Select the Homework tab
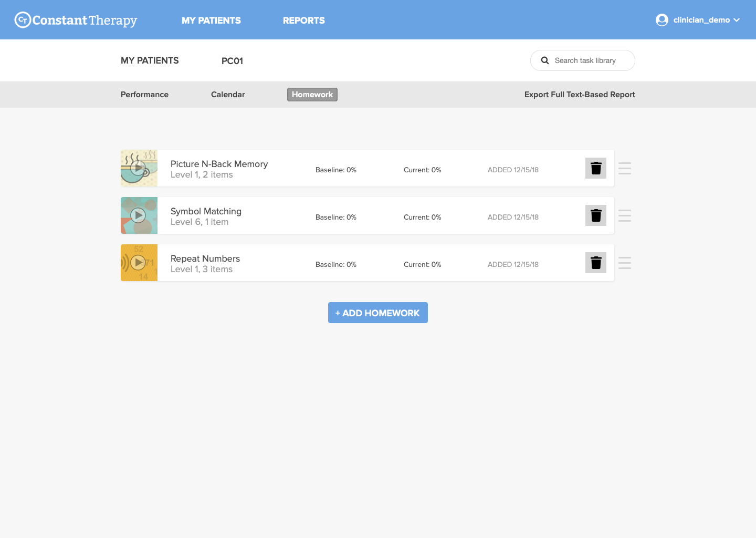The height and width of the screenshot is (538, 756). click(312, 95)
